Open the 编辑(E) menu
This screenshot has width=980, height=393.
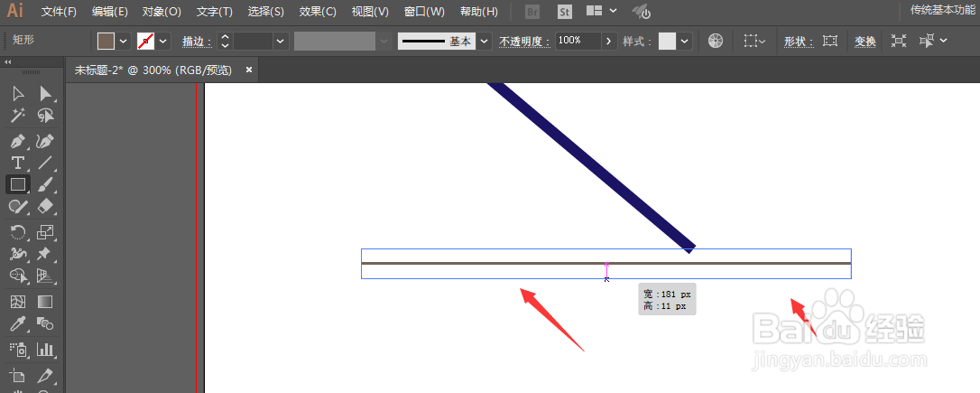[x=110, y=11]
